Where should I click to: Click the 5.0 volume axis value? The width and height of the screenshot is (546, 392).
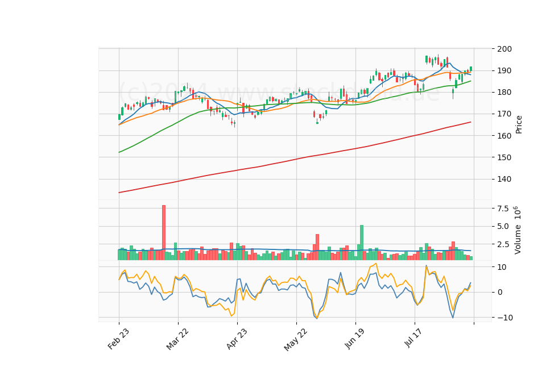(x=503, y=227)
